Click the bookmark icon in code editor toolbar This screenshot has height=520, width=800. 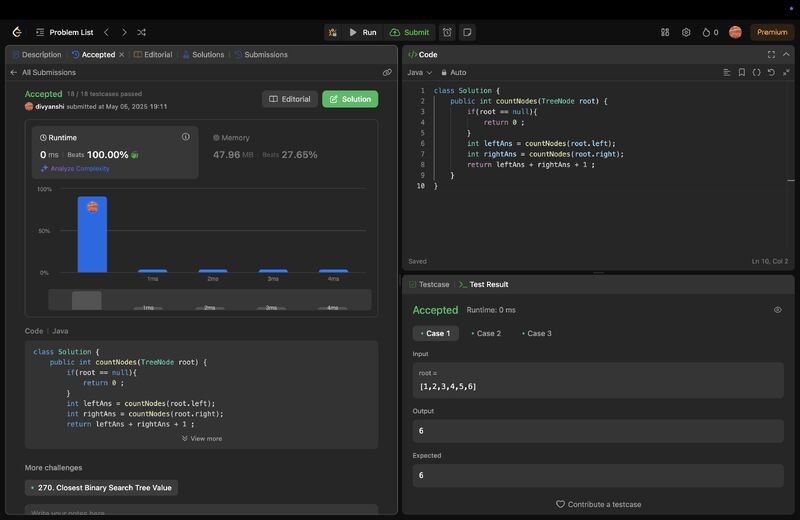point(741,72)
